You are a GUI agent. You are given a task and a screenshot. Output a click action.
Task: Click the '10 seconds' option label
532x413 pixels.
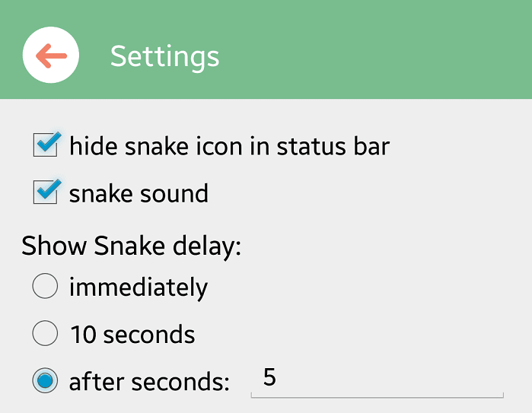132,335
